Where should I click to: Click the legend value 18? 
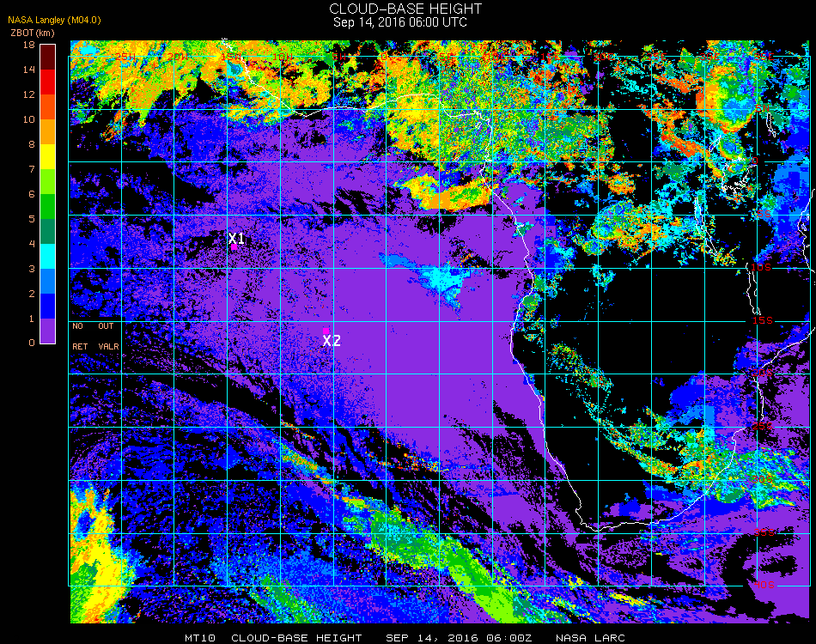(x=28, y=45)
